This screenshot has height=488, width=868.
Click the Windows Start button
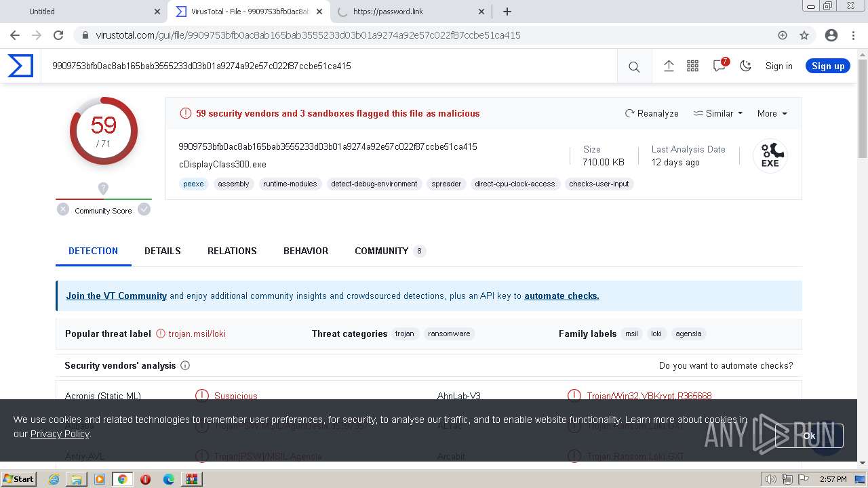pyautogui.click(x=18, y=479)
